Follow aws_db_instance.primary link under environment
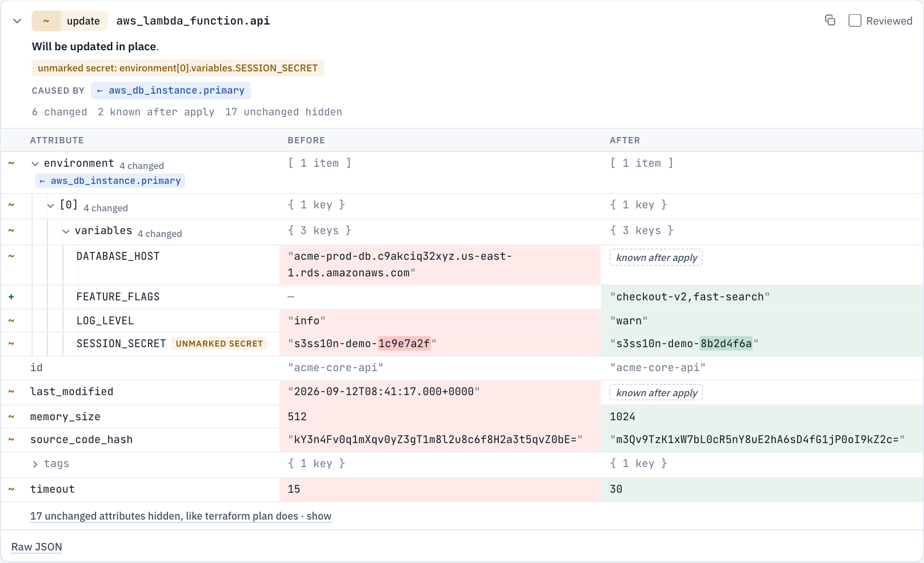This screenshot has height=563, width=924. tap(110, 181)
